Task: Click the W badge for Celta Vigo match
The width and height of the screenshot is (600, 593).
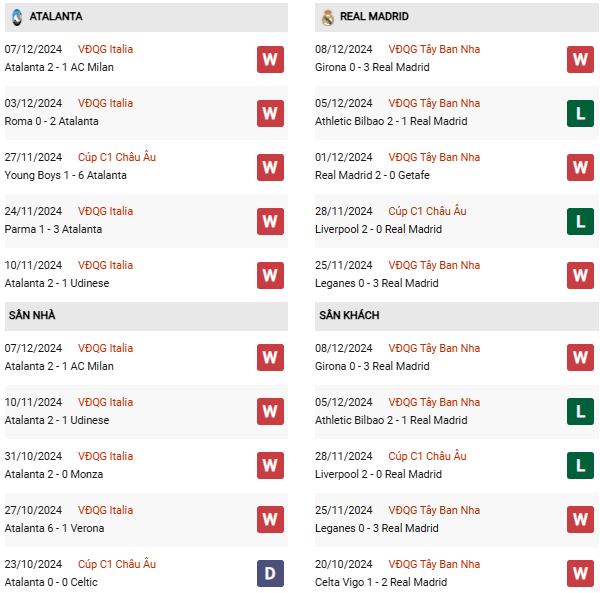Action: click(x=580, y=574)
